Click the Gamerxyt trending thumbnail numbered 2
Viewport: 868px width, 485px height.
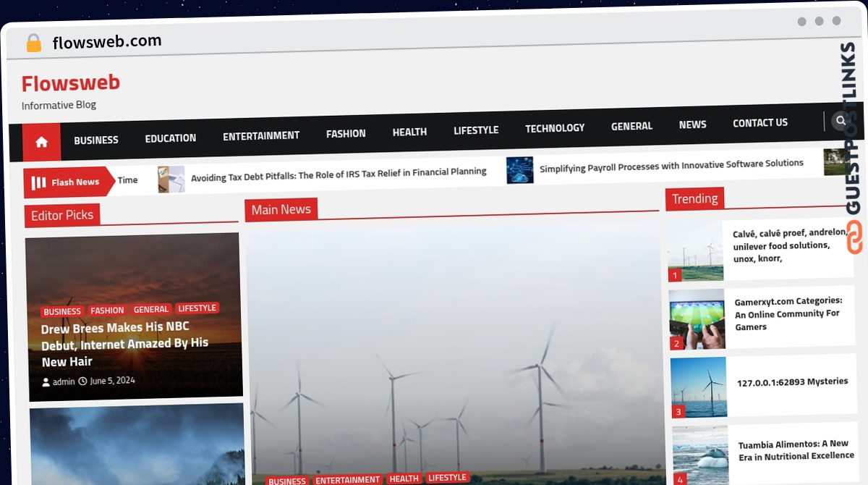point(697,319)
